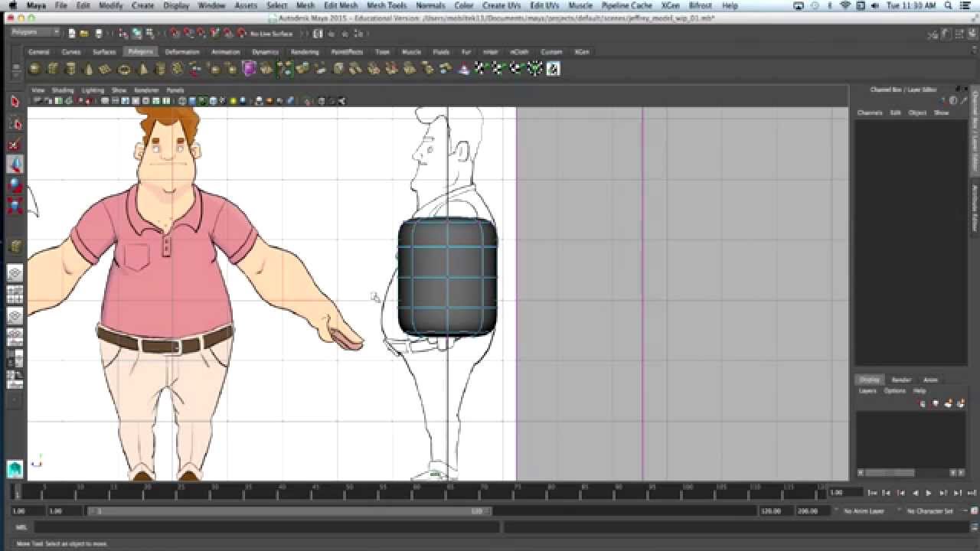Click the Save Scene icon
This screenshot has width=980, height=551.
click(x=99, y=34)
